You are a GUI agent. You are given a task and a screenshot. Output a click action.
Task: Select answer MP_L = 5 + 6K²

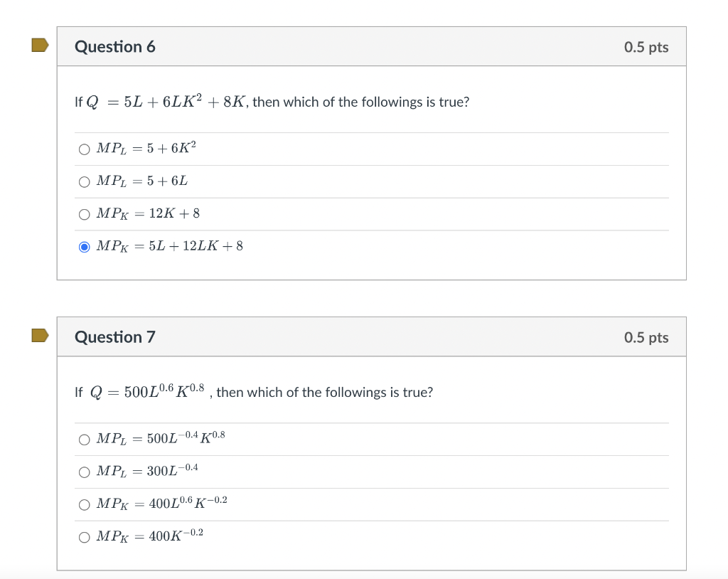pos(84,149)
